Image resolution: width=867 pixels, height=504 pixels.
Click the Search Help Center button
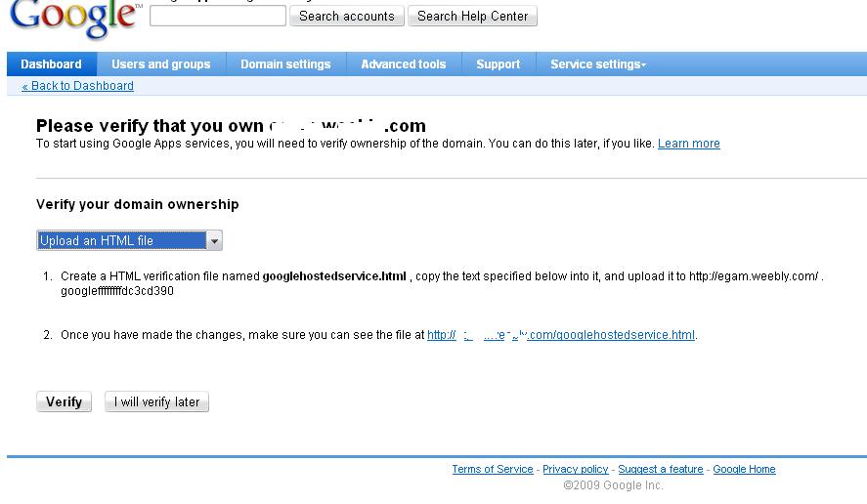pyautogui.click(x=472, y=16)
